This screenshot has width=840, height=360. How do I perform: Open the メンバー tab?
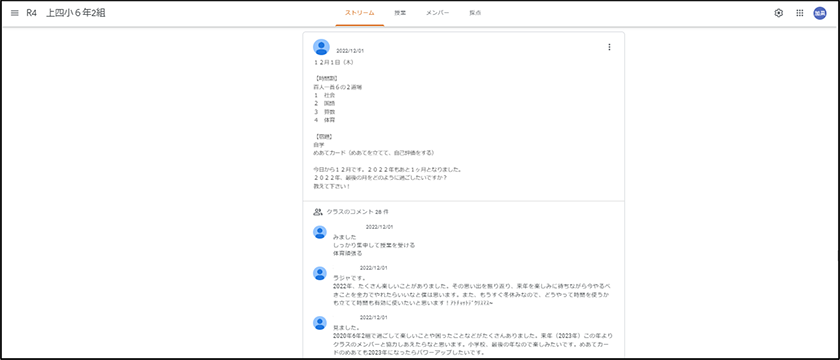point(437,13)
